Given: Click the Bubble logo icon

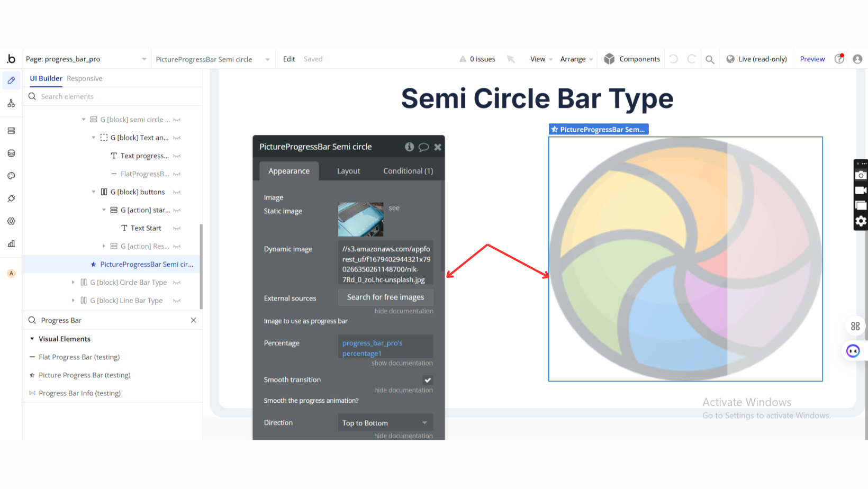Looking at the screenshot, I should [11, 59].
